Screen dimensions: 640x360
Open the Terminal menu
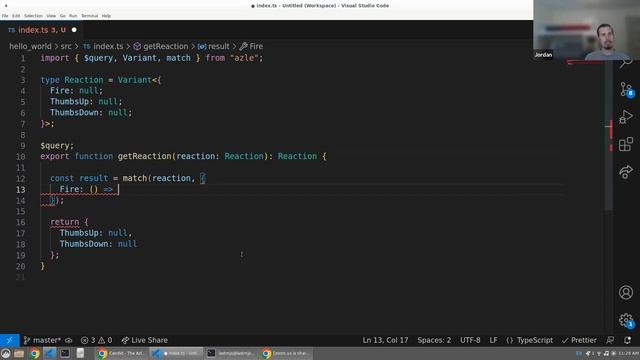pos(89,16)
